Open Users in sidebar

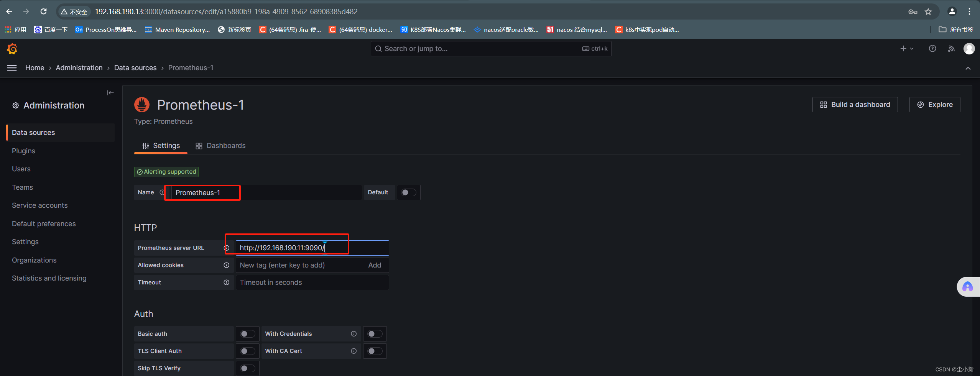tap(21, 169)
